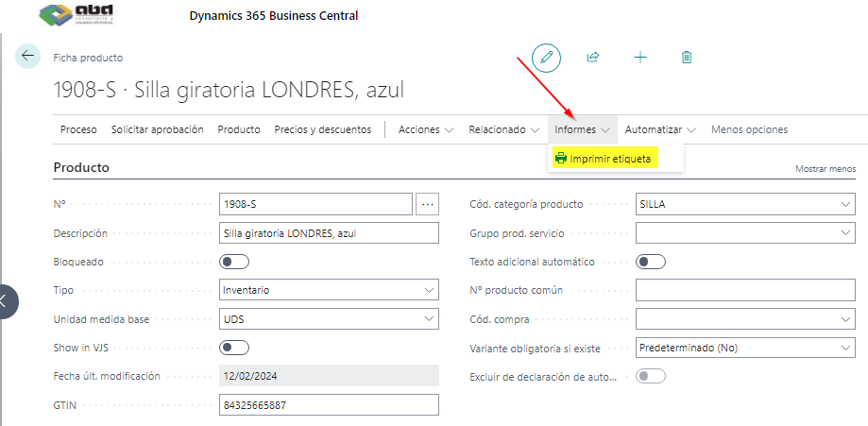Toggle the Bloqueado switch
Image resolution: width=868 pixels, height=426 pixels.
click(234, 262)
